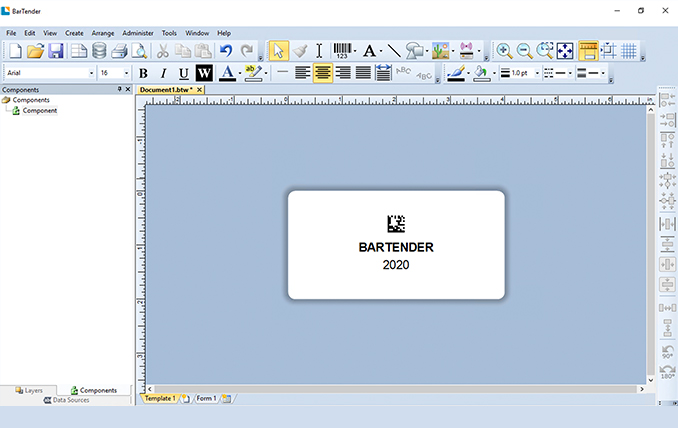Click the horizontal scrollbar right arrow
The image size is (678, 428).
click(x=642, y=389)
